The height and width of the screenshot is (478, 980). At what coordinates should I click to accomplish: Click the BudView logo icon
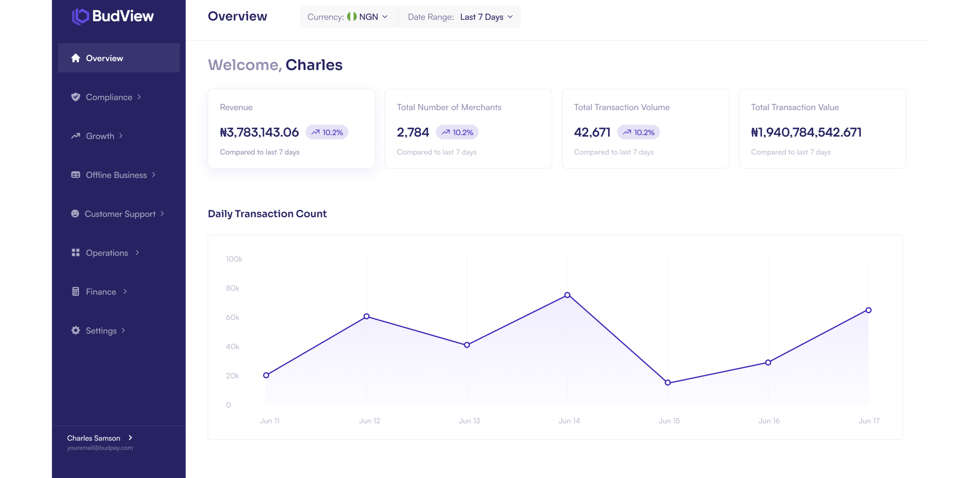click(80, 16)
